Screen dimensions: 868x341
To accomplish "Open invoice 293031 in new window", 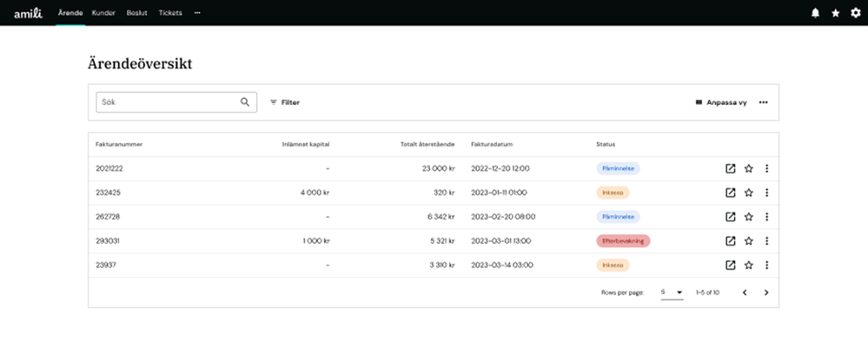I will [730, 241].
